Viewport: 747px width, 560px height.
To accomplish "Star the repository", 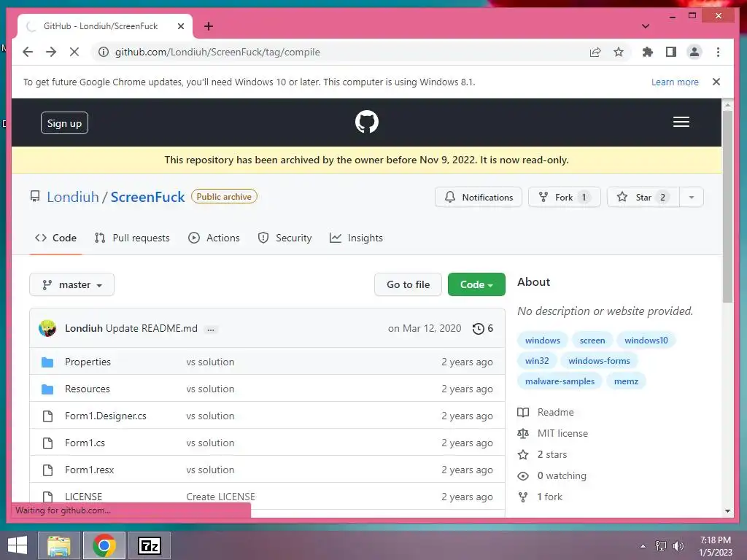I will (x=643, y=197).
